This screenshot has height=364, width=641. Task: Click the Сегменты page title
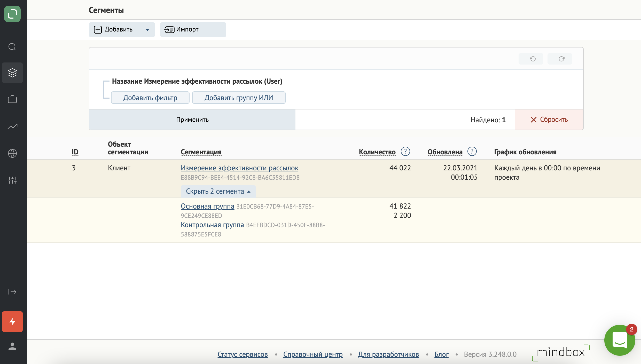106,10
